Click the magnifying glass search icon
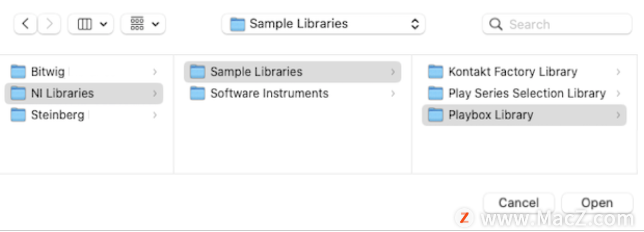Image resolution: width=644 pixels, height=232 pixels. [x=496, y=24]
